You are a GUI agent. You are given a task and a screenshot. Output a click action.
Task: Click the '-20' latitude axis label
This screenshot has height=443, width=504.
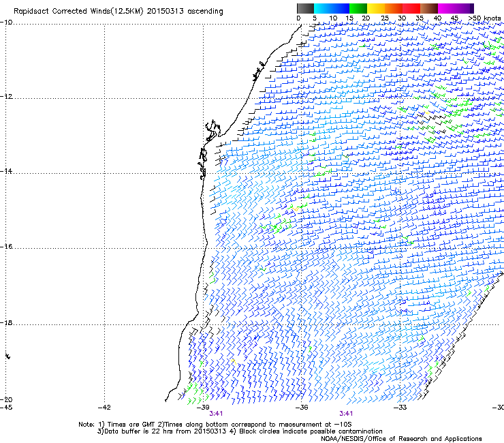[6, 399]
